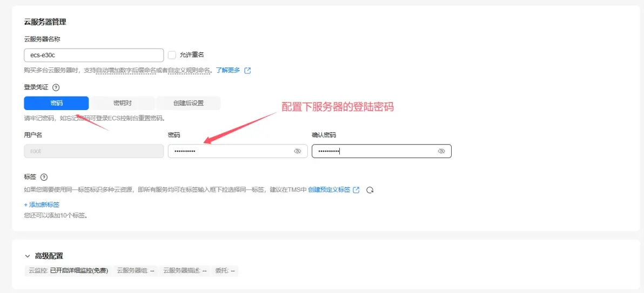Screen dimensions: 644x293
Task: Click external link icon beside 创建预定义标签
Action: [x=356, y=190]
